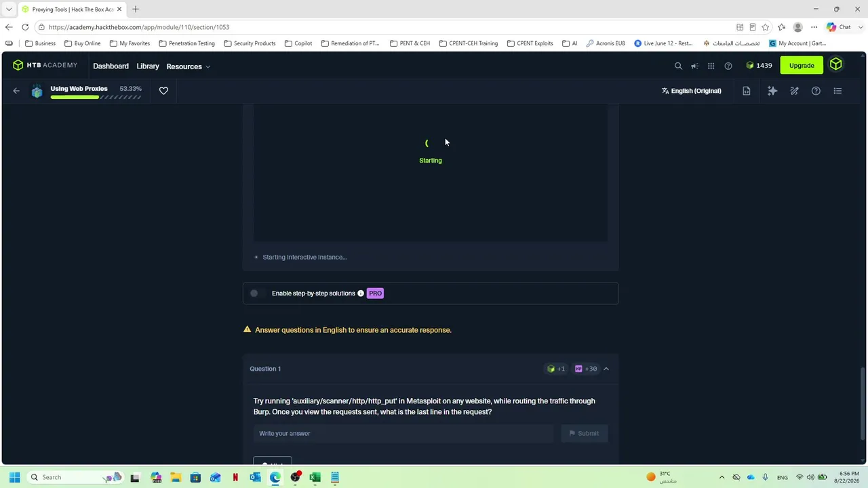Image resolution: width=868 pixels, height=488 pixels.
Task: Open the browser profile avatar
Action: tap(798, 27)
